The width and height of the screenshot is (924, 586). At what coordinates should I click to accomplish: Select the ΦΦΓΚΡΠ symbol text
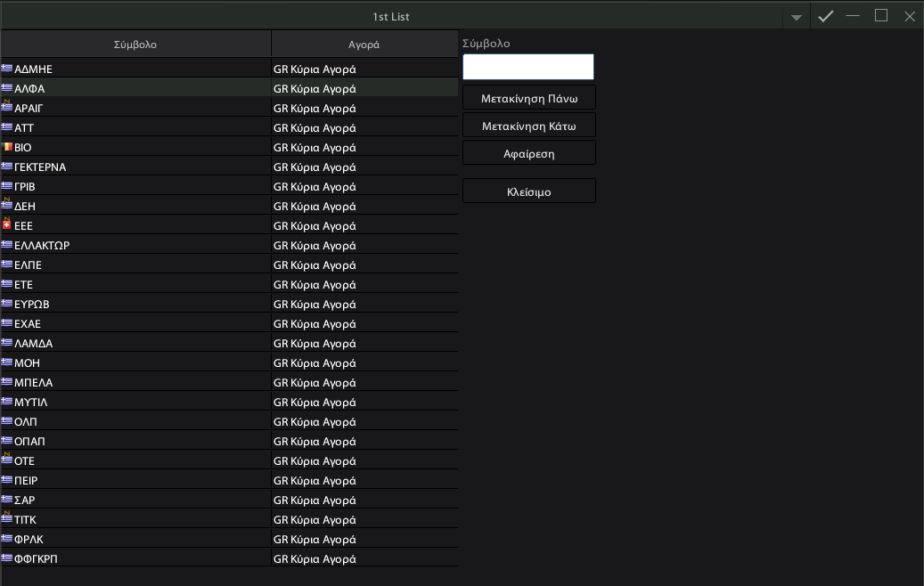(x=36, y=559)
